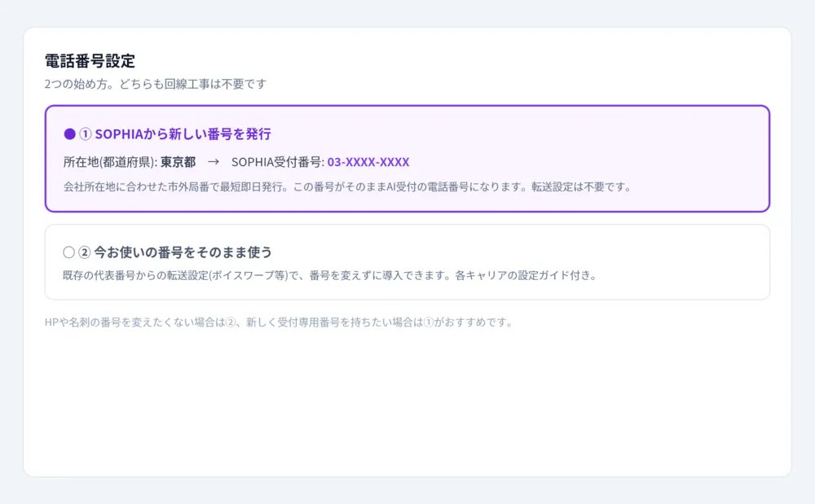This screenshot has width=815, height=504.
Task: Click the '② 今お使いの番号をそのまま使う' option title
Action: [175, 252]
